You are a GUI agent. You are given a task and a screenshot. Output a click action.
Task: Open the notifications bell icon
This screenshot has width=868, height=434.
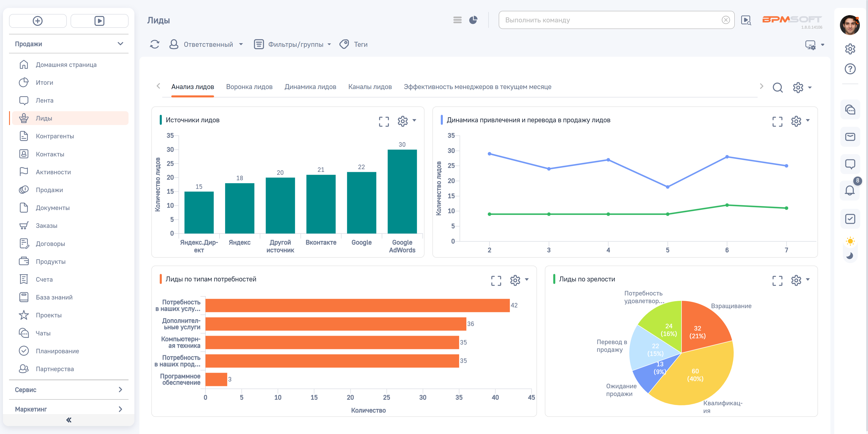[849, 191]
